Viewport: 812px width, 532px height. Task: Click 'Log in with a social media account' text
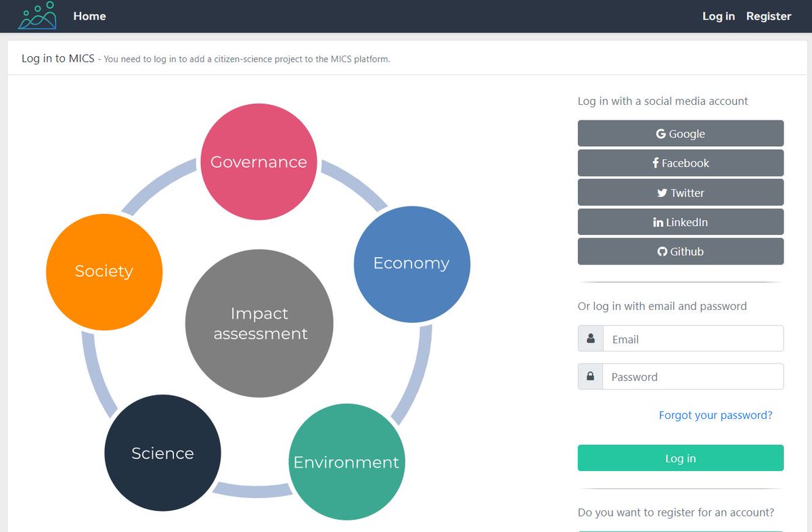click(663, 101)
